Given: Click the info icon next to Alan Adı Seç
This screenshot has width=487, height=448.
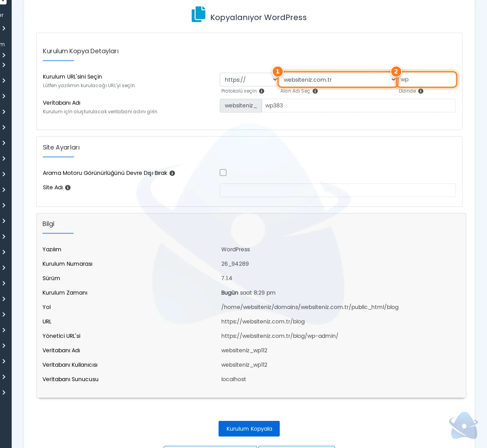Looking at the screenshot, I should (x=315, y=91).
